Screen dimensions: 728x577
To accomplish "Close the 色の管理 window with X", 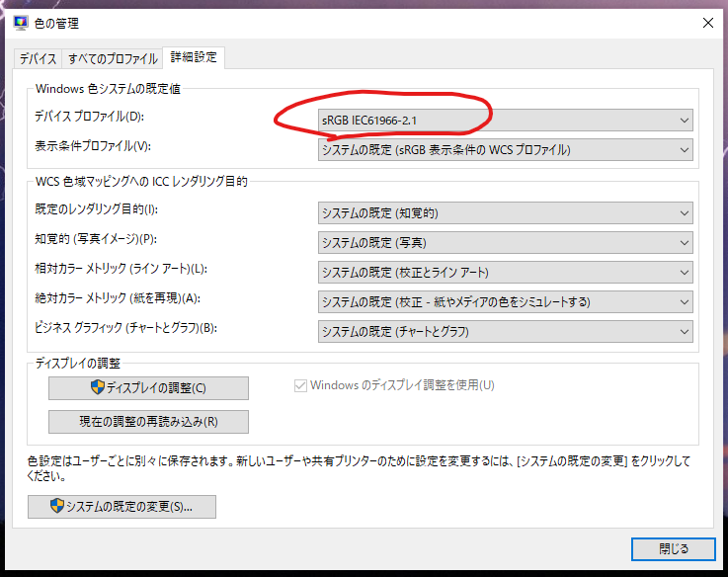I will point(708,23).
